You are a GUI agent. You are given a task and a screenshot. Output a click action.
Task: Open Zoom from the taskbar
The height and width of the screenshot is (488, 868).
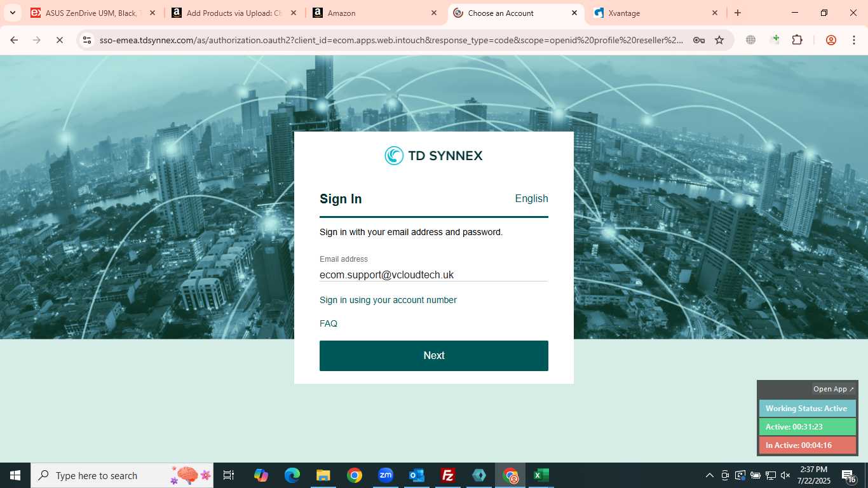[386, 475]
